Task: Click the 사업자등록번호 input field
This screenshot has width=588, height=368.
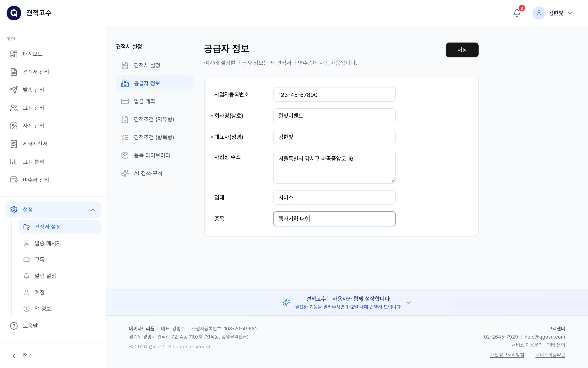Action: [334, 94]
